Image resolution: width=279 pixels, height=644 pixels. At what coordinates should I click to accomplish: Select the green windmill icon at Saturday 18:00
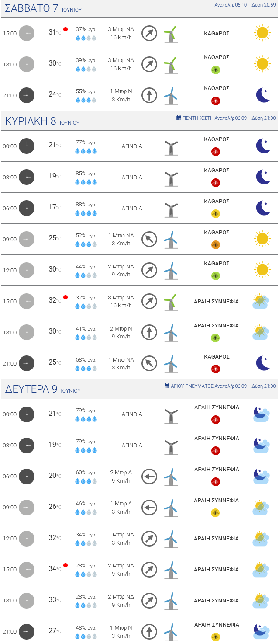(x=170, y=64)
